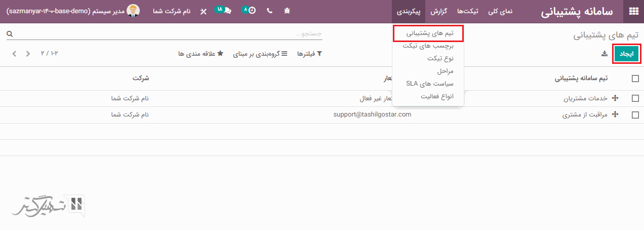644x230 pixels.
Task: Click drag handle for خدمات مشتریان row
Action: (x=616, y=99)
